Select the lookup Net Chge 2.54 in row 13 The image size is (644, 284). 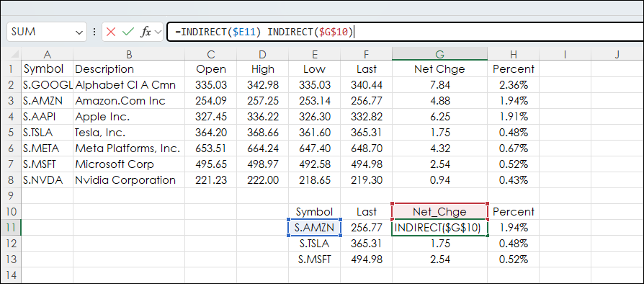(x=440, y=259)
